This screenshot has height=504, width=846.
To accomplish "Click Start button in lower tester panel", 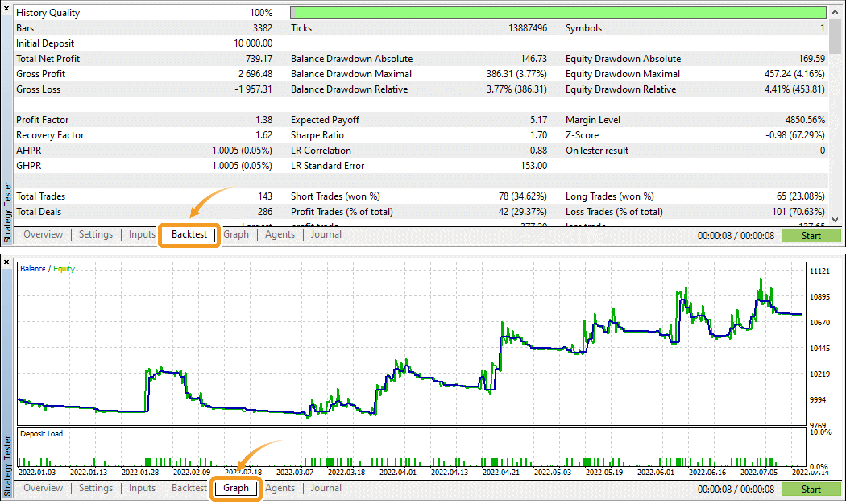I will click(811, 489).
